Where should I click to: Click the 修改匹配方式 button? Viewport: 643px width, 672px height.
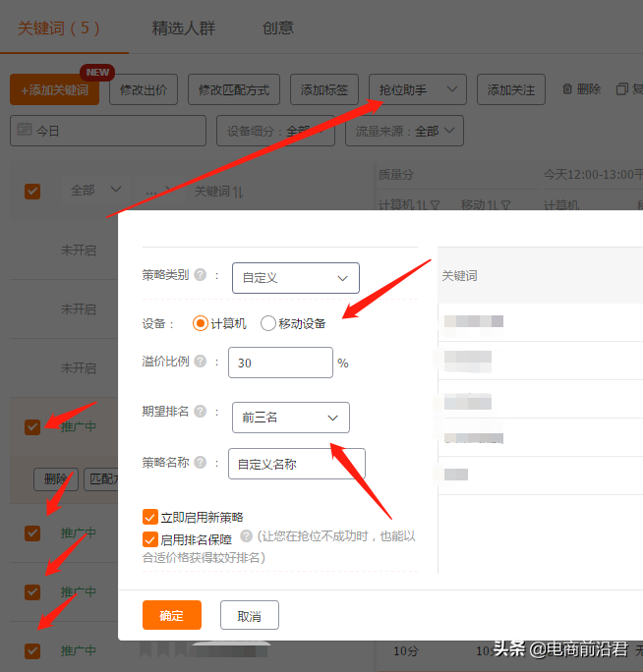pos(234,89)
